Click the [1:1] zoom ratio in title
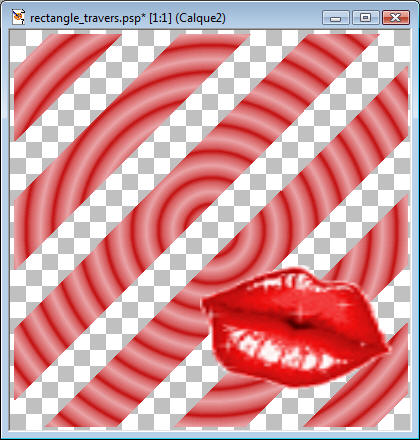Image resolution: width=420 pixels, height=440 pixels. pos(160,18)
